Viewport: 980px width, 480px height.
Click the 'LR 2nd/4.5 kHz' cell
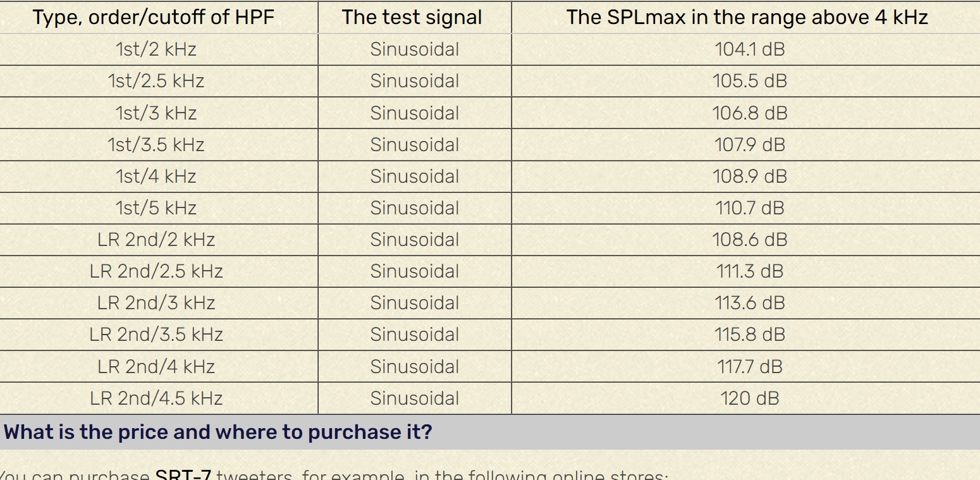point(156,398)
